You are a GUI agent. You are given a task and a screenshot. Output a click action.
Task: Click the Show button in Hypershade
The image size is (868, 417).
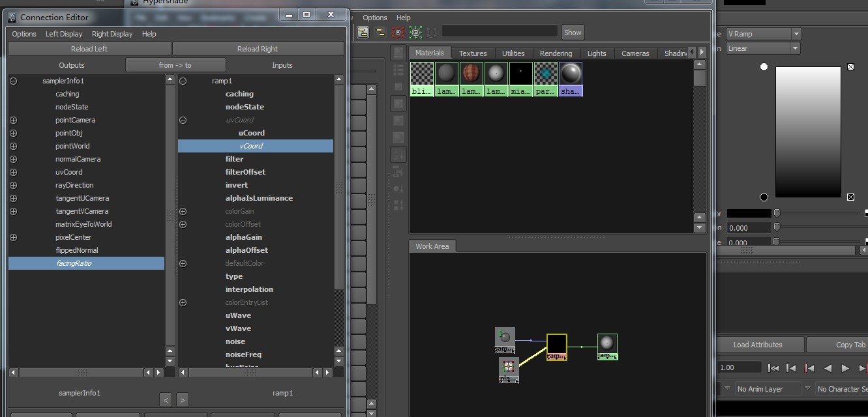573,33
